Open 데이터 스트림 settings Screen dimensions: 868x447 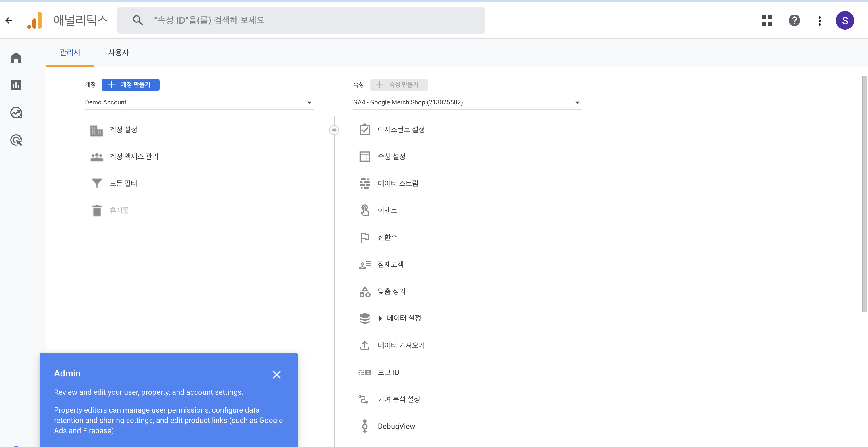(x=398, y=184)
